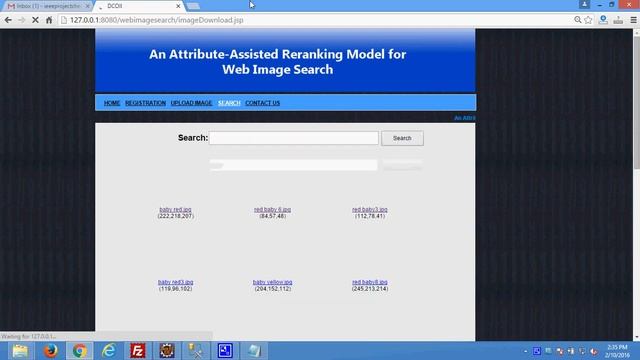Click the Chrome taskbar icon

pos(80,351)
